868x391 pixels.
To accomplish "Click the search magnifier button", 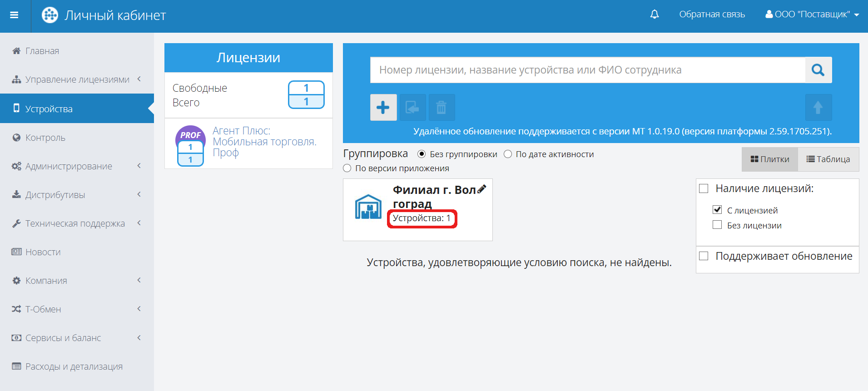I will (x=818, y=70).
